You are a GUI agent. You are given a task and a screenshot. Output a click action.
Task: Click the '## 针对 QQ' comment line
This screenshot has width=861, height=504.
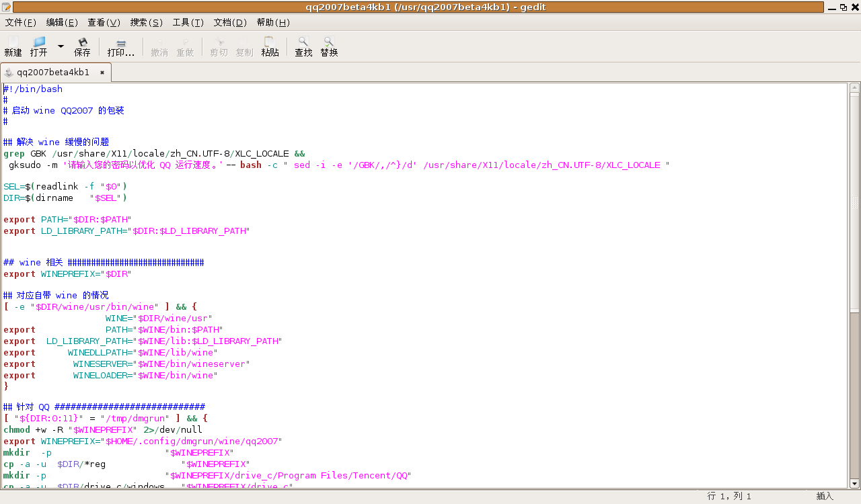coord(104,407)
